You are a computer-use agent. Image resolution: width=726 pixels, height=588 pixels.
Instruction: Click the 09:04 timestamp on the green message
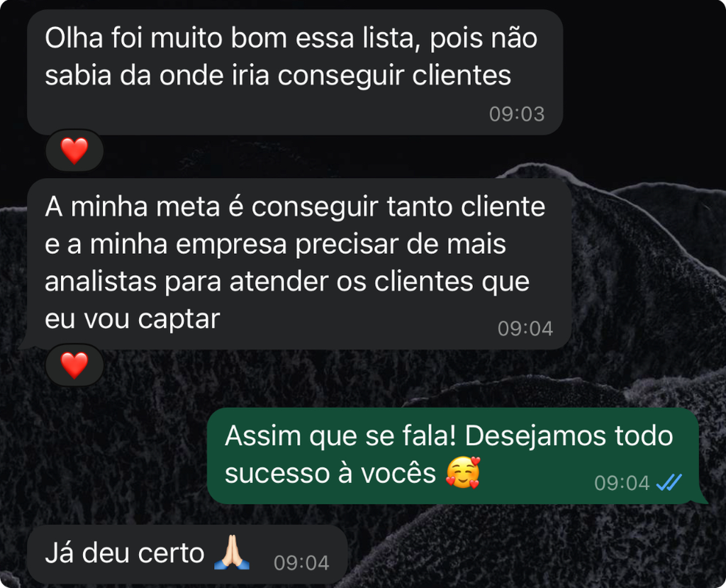[x=622, y=483]
